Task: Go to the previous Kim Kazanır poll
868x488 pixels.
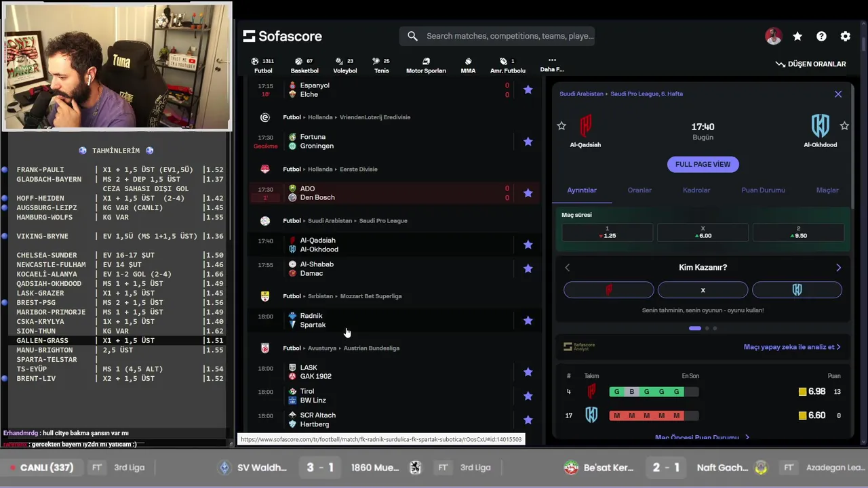Action: (x=568, y=268)
